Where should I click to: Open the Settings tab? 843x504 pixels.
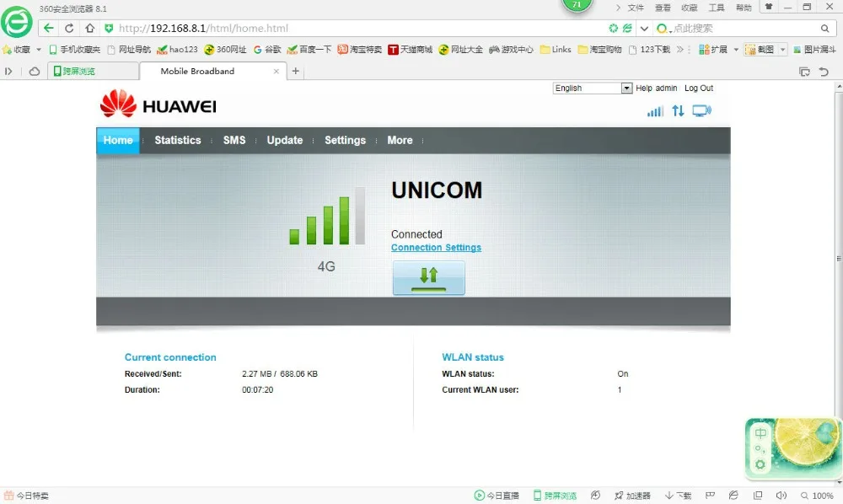pyautogui.click(x=345, y=140)
